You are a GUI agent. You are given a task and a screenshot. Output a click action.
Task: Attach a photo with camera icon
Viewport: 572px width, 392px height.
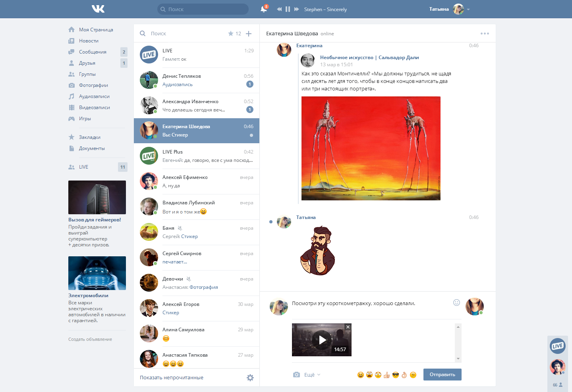point(296,375)
